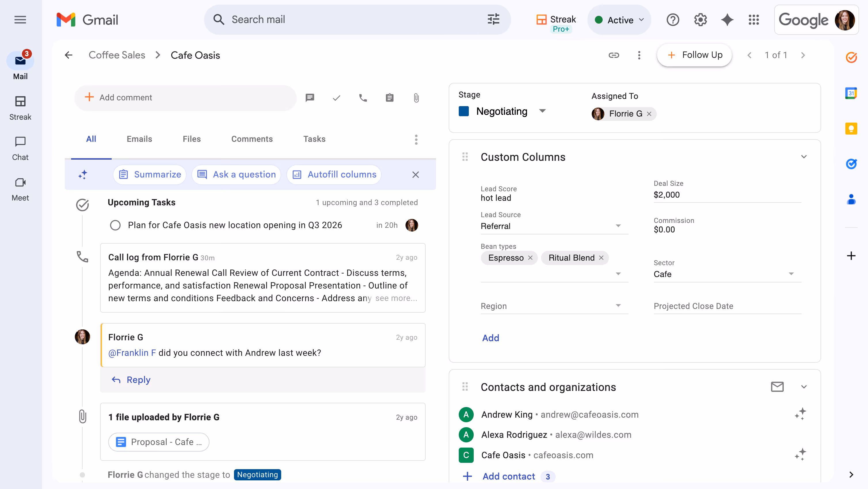Screen dimensions: 868x489
Task: Click the Follow Up button
Action: [x=694, y=55]
